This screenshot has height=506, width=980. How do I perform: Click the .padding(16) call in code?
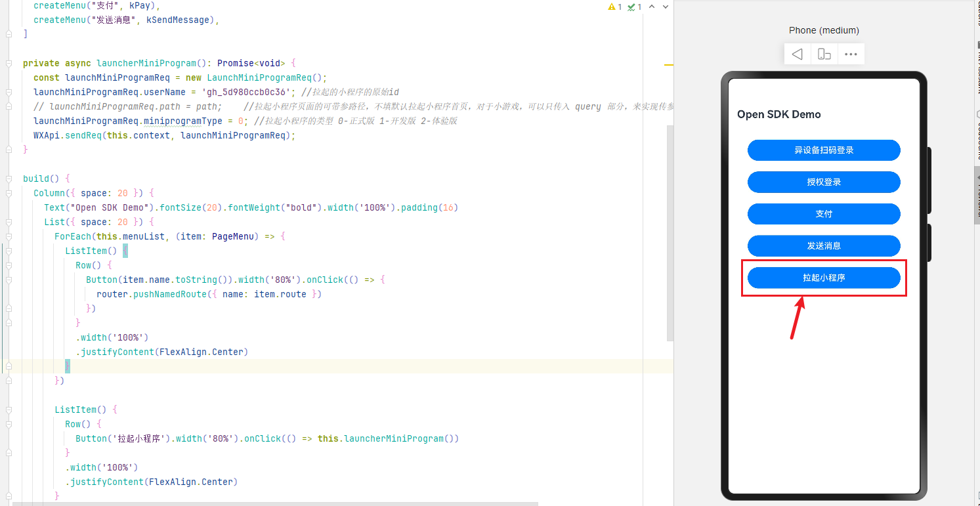pyautogui.click(x=429, y=207)
